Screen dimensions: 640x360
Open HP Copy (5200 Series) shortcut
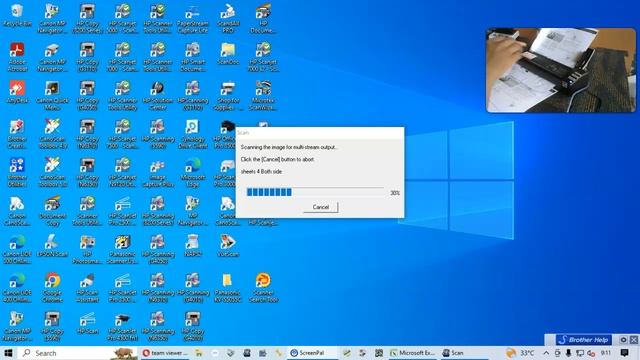[87, 18]
